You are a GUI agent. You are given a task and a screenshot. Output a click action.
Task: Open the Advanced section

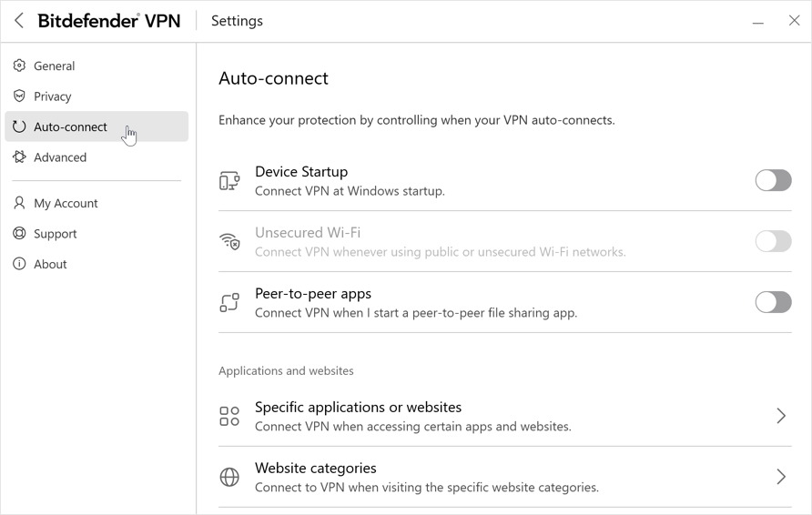96,157
